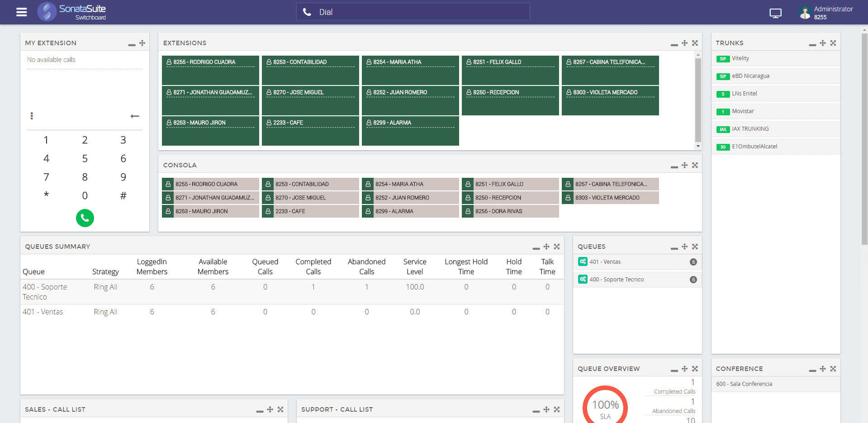Open three-dot options in dial pad
Screen dimensions: 868x423
click(x=32, y=116)
